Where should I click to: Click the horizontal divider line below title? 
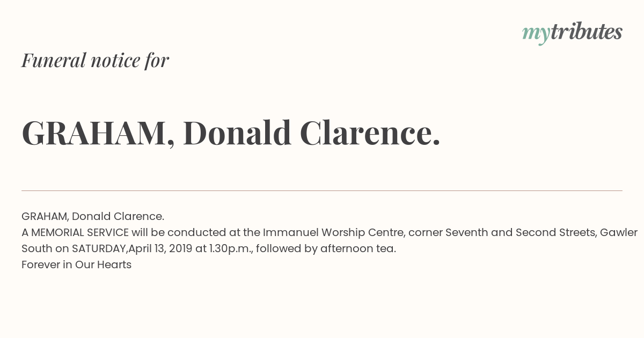(322, 190)
